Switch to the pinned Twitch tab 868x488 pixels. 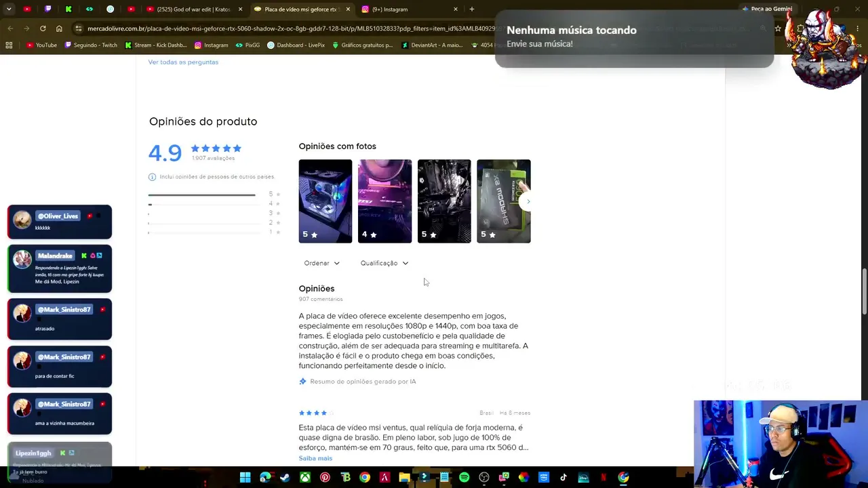pos(48,9)
